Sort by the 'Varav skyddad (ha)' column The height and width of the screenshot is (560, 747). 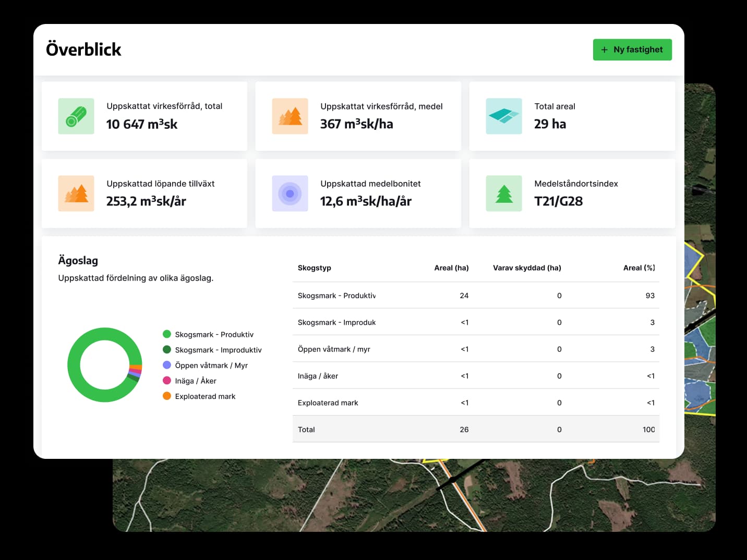tap(527, 267)
